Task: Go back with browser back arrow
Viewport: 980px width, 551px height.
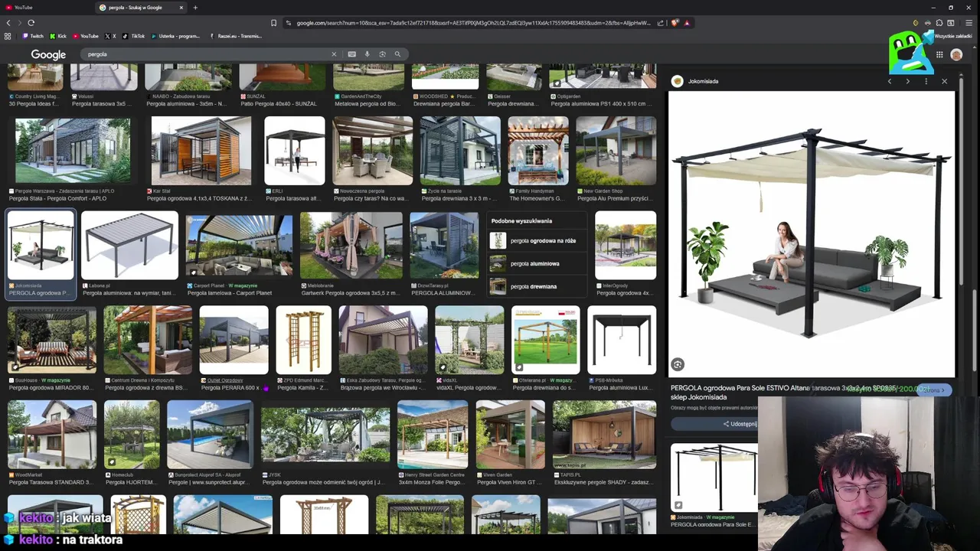Action: click(x=8, y=23)
